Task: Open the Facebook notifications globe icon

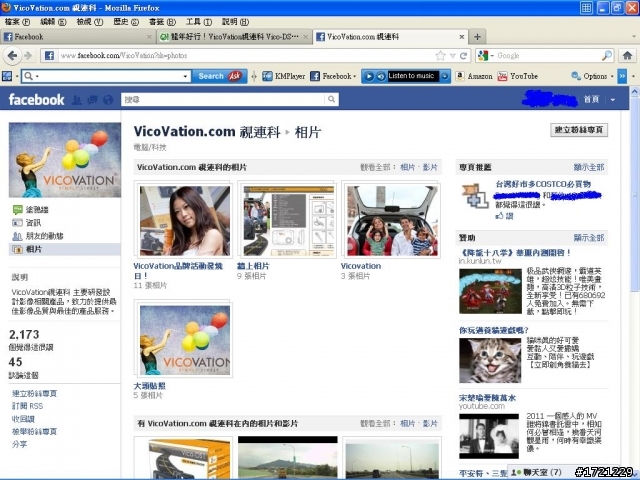Action: pyautogui.click(x=108, y=100)
